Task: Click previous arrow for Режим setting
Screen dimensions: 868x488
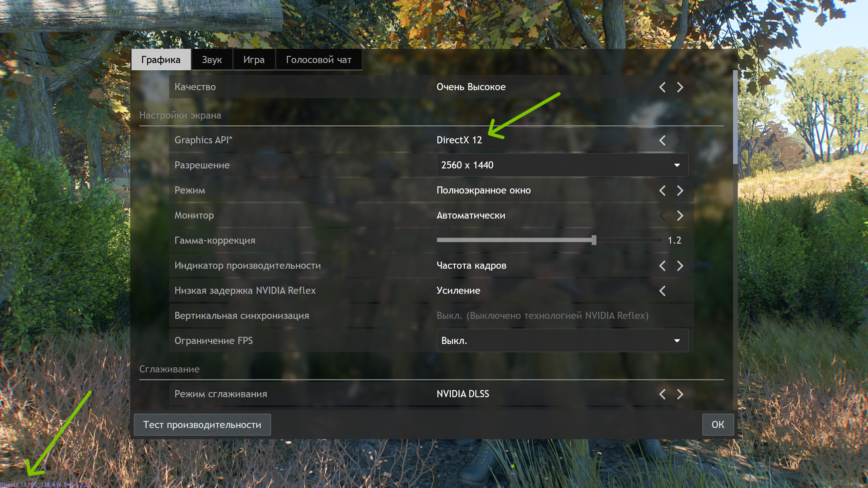Action: 662,190
